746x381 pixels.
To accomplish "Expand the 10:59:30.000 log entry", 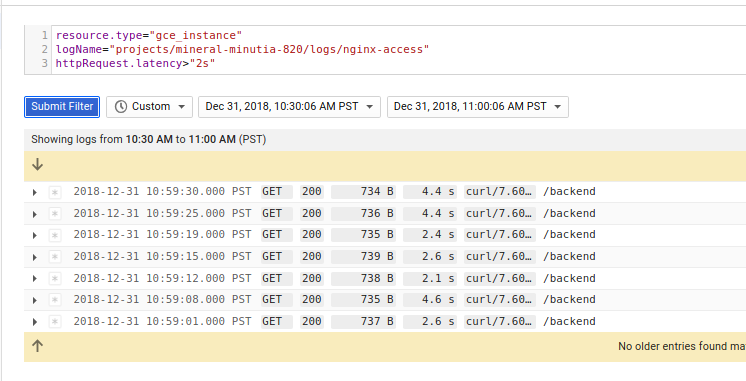I will tap(35, 192).
